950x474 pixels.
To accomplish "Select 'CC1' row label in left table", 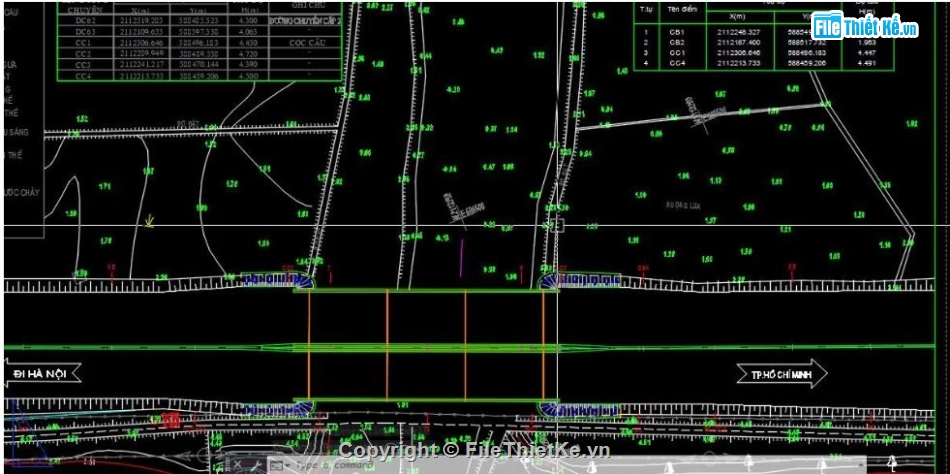I will tap(84, 42).
